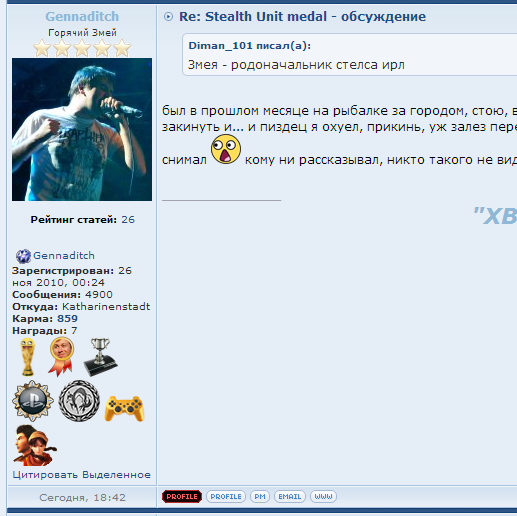The width and height of the screenshot is (517, 516).
Task: Open article rating value 26
Action: pos(128,219)
